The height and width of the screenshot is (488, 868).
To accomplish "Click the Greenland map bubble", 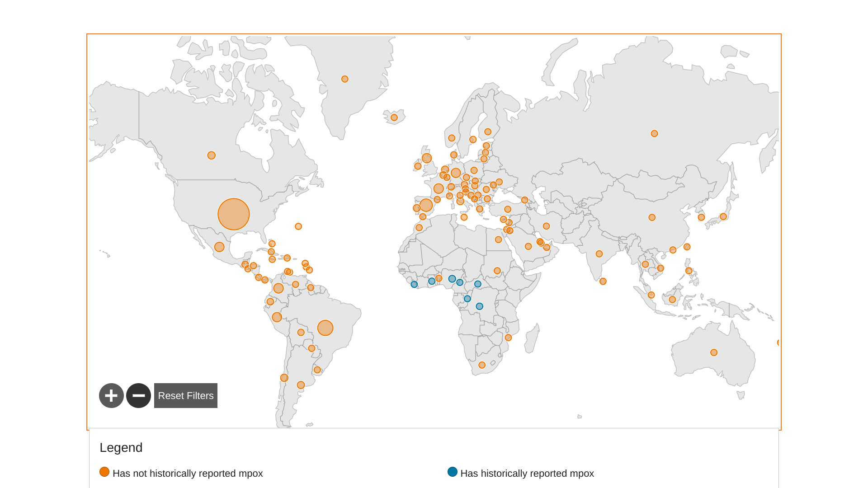I will (345, 79).
